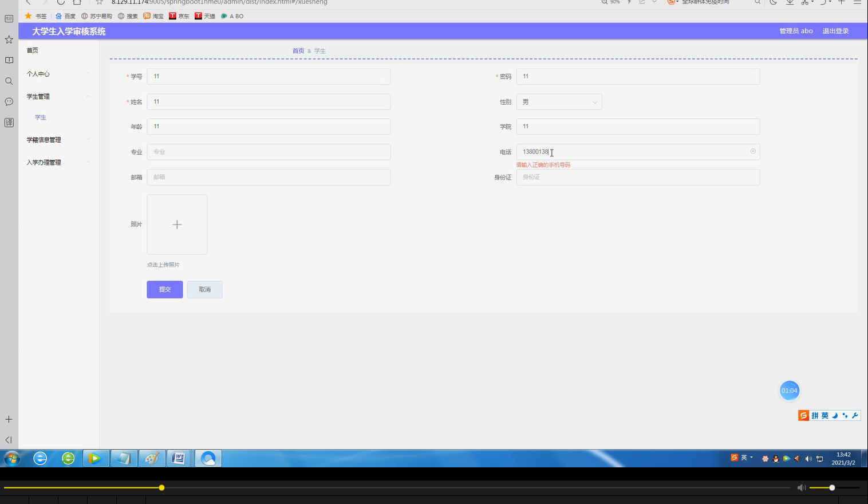
Task: Open the QQ penguin tray icon
Action: point(776,459)
